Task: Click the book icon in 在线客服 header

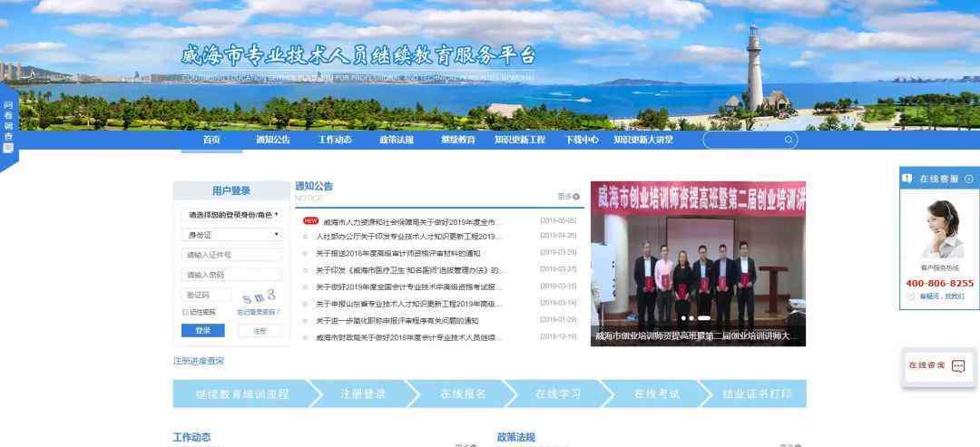Action: pyautogui.click(x=906, y=179)
